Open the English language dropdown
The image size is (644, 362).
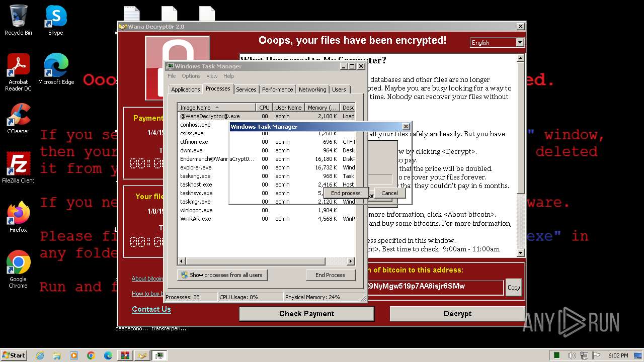tap(497, 43)
